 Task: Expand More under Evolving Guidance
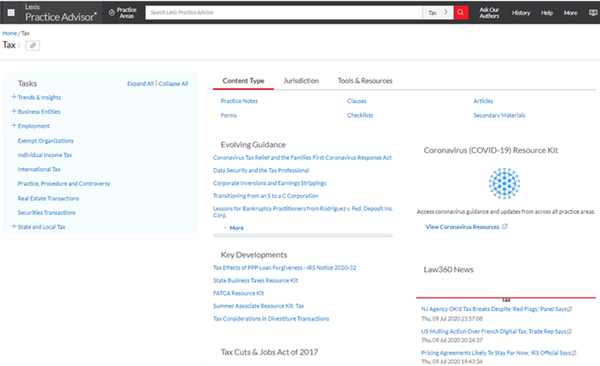(233, 228)
